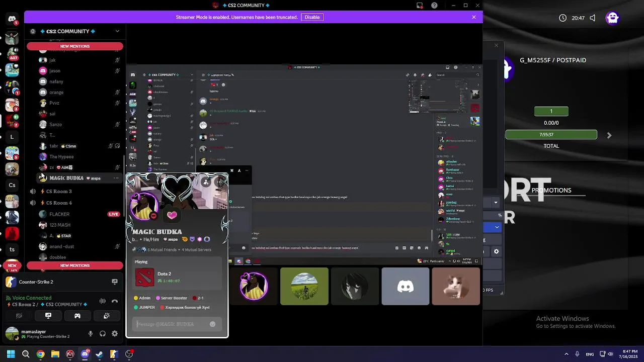Open Discord direct messages home icon
Image resolution: width=644 pixels, height=362 pixels.
(12, 19)
